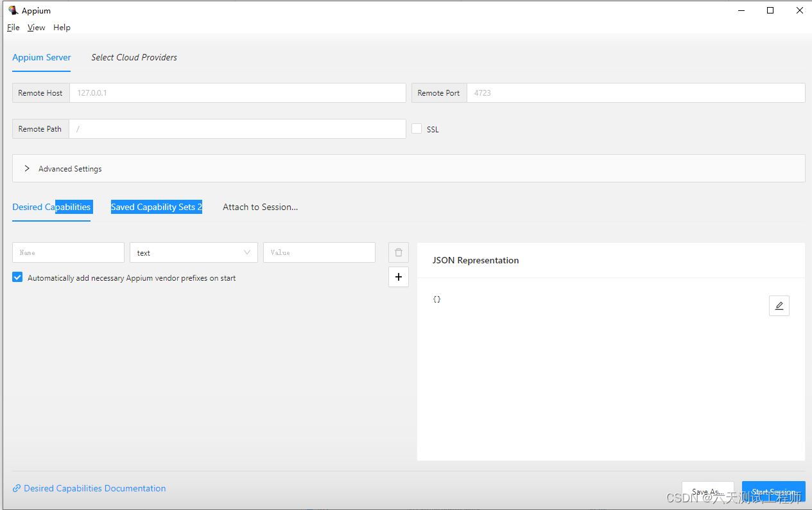The height and width of the screenshot is (510, 812).
Task: Focus the Remote Host input field
Action: [x=238, y=92]
